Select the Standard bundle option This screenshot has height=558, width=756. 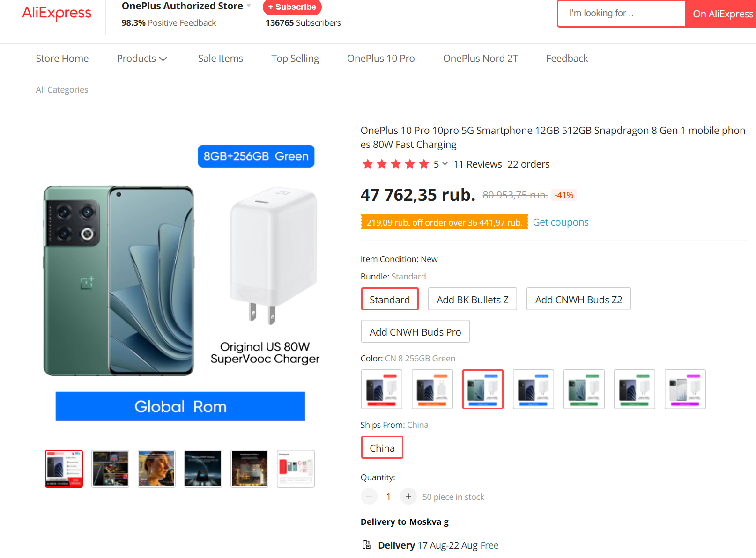pyautogui.click(x=389, y=299)
